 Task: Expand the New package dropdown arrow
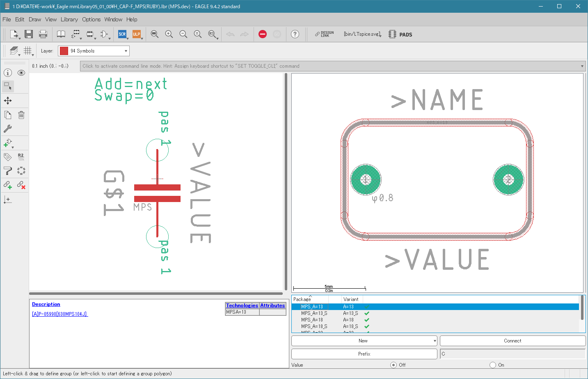(x=435, y=341)
